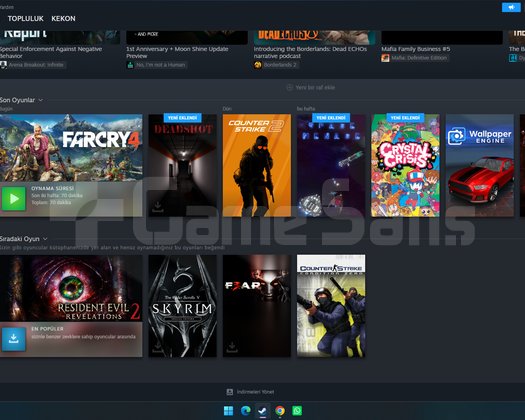Click the blue announcements megaphone icon
The height and width of the screenshot is (420, 525).
(x=511, y=7)
